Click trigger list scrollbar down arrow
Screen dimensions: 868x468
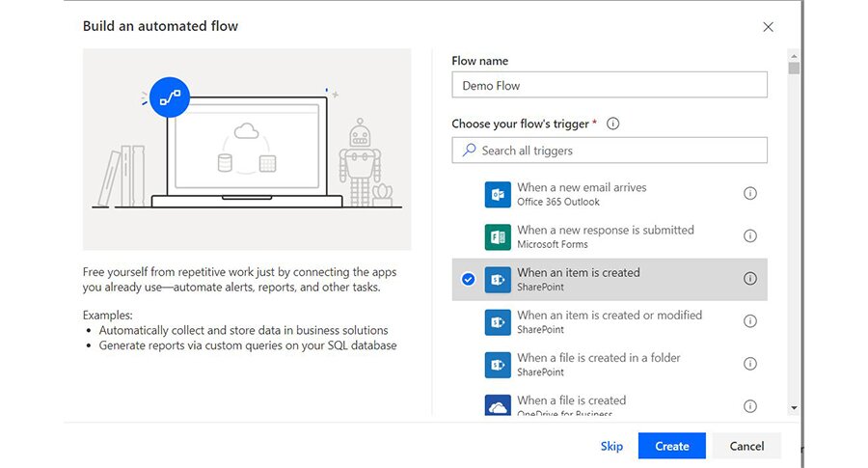pyautogui.click(x=795, y=407)
